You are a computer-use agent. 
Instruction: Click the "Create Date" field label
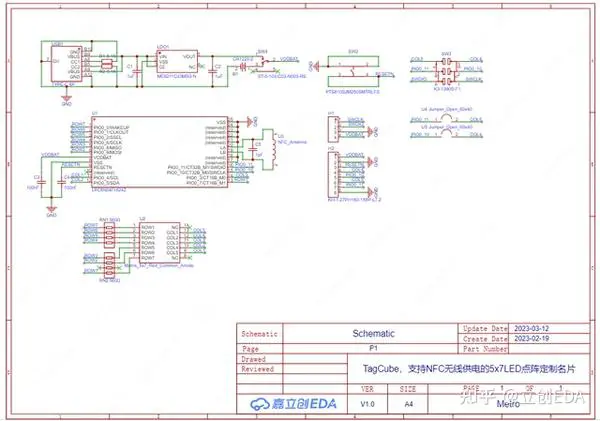(485, 339)
